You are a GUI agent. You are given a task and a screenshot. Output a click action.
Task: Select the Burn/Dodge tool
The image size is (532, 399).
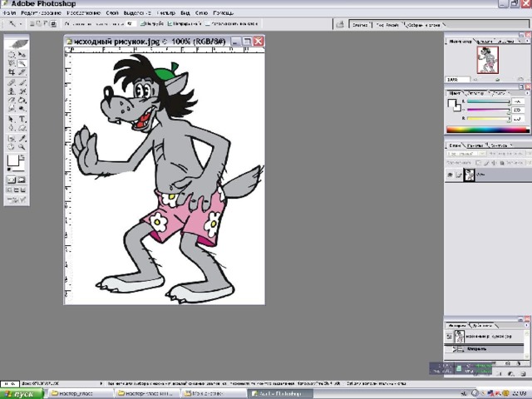pyautogui.click(x=22, y=109)
